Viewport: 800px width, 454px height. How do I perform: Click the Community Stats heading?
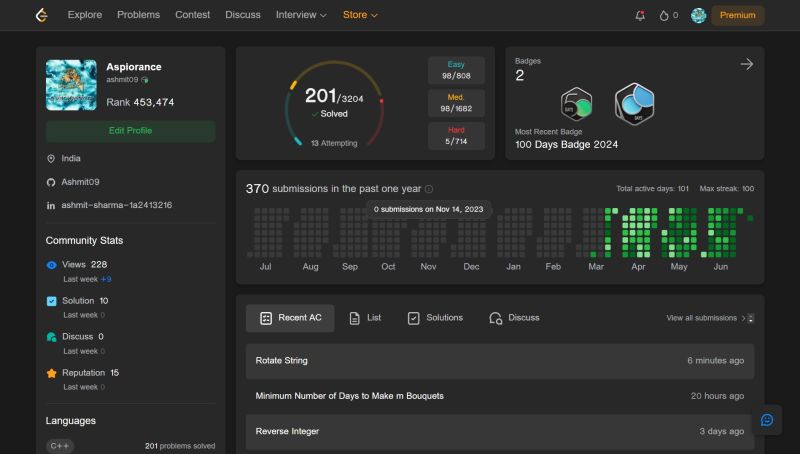click(x=84, y=241)
